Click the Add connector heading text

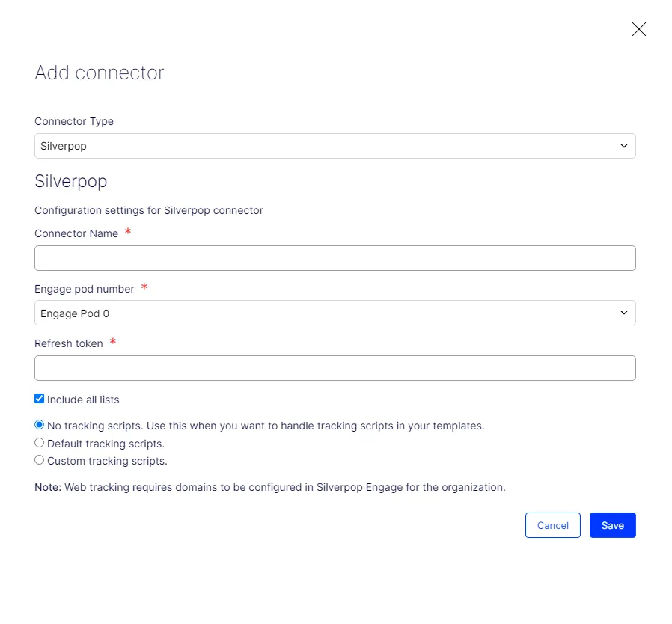click(100, 73)
